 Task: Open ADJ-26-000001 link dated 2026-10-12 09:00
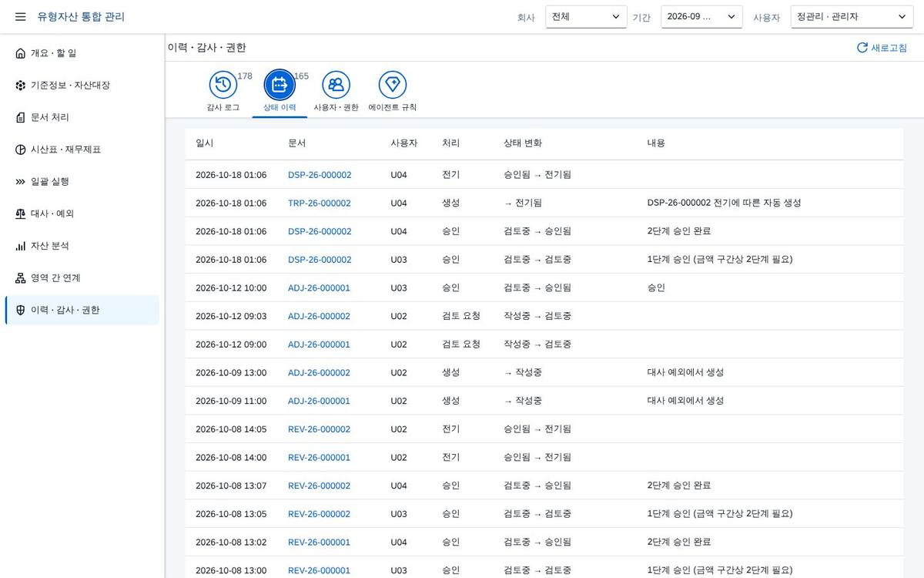319,344
